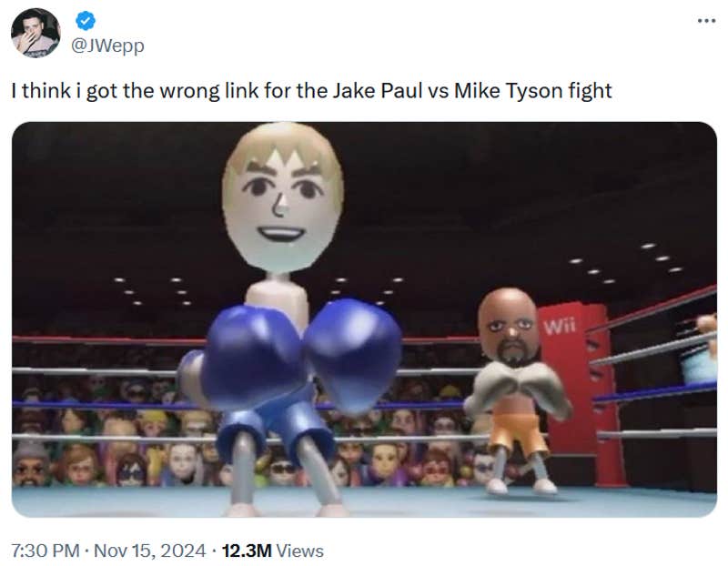The height and width of the screenshot is (566, 728).
Task: Click the Wii logo on the red wall
Action: click(x=559, y=324)
